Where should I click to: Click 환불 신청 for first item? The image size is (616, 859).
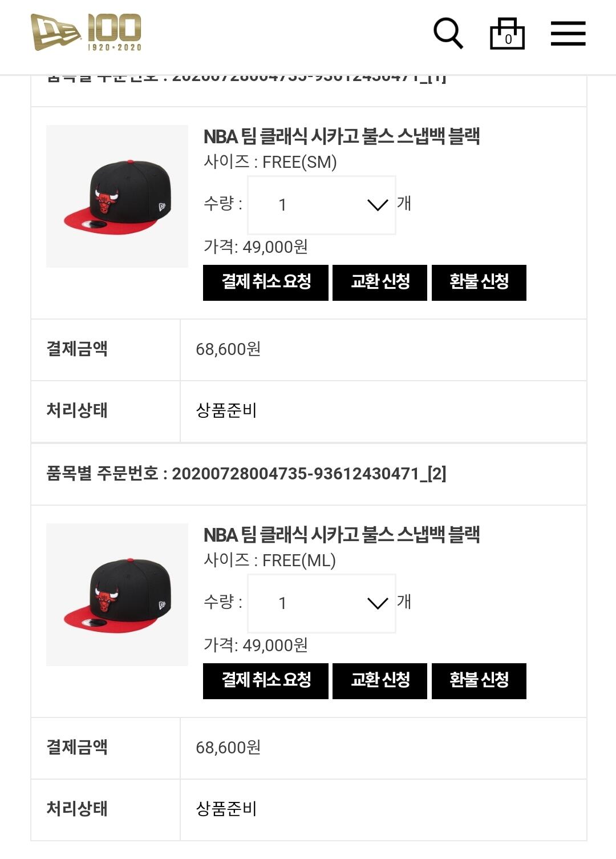(x=479, y=282)
